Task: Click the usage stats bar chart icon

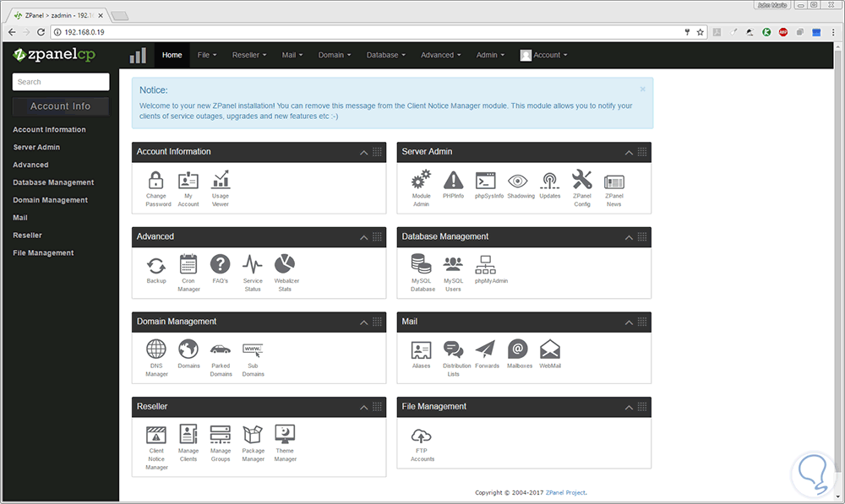Action: coord(138,56)
